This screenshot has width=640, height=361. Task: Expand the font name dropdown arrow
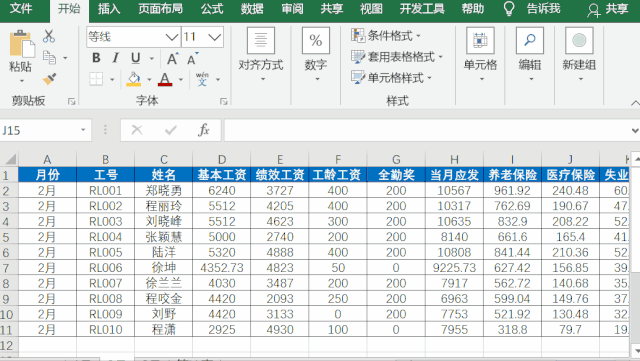click(x=172, y=38)
